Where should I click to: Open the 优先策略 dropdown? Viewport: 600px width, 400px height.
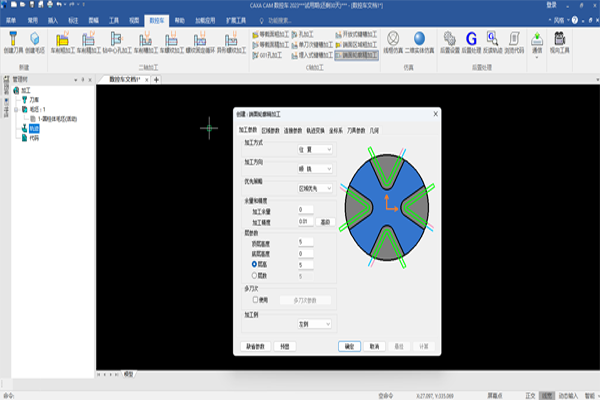[x=316, y=186]
